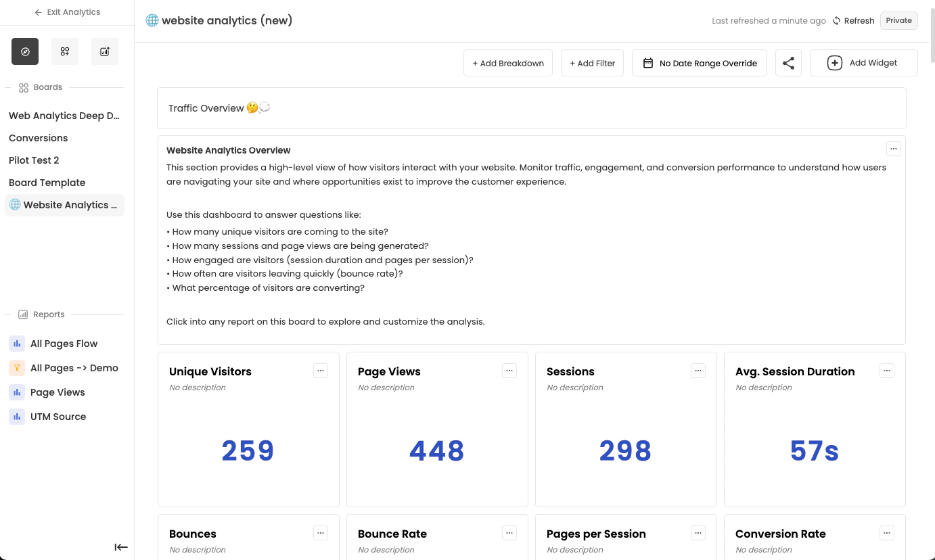
Task: Select the Conversions board
Action: pos(64,138)
